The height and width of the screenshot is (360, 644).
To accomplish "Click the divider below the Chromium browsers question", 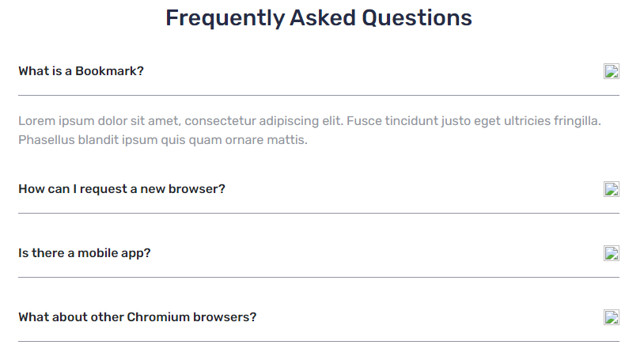I will click(319, 342).
